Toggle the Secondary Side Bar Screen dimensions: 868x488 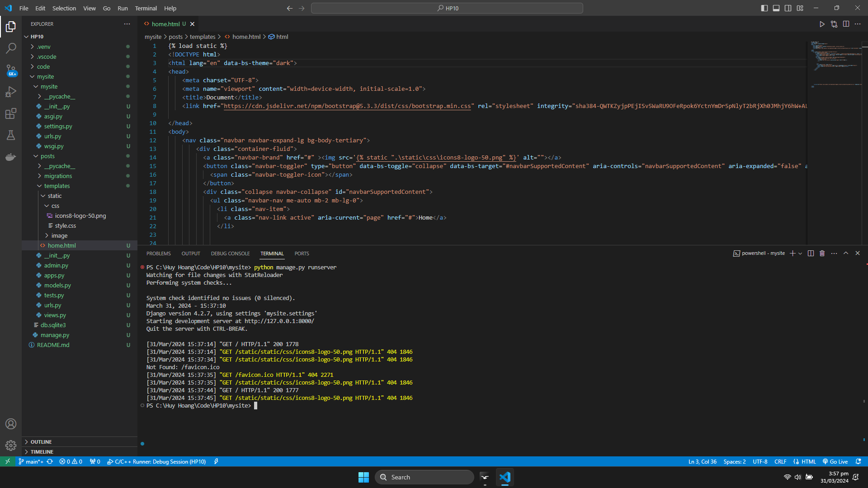click(788, 8)
